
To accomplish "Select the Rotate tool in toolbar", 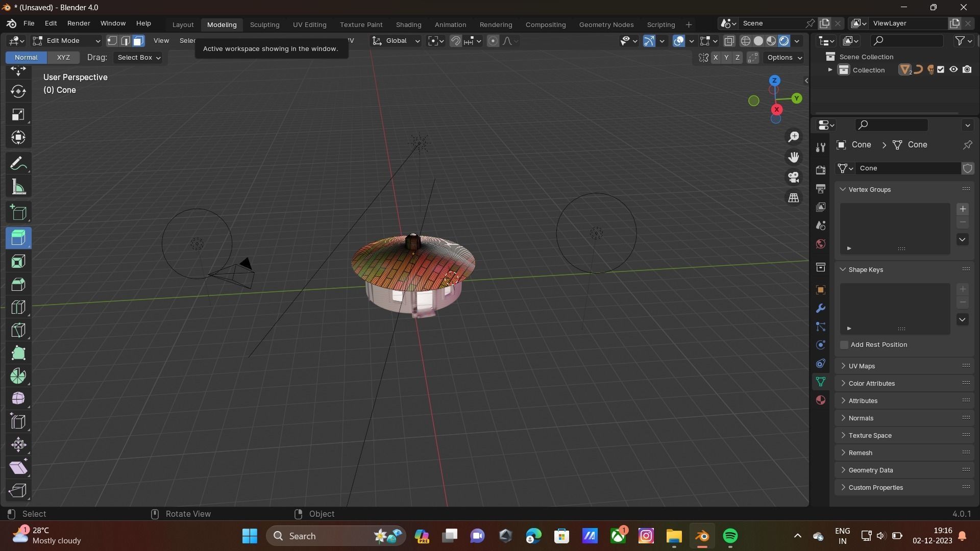I will point(18,91).
